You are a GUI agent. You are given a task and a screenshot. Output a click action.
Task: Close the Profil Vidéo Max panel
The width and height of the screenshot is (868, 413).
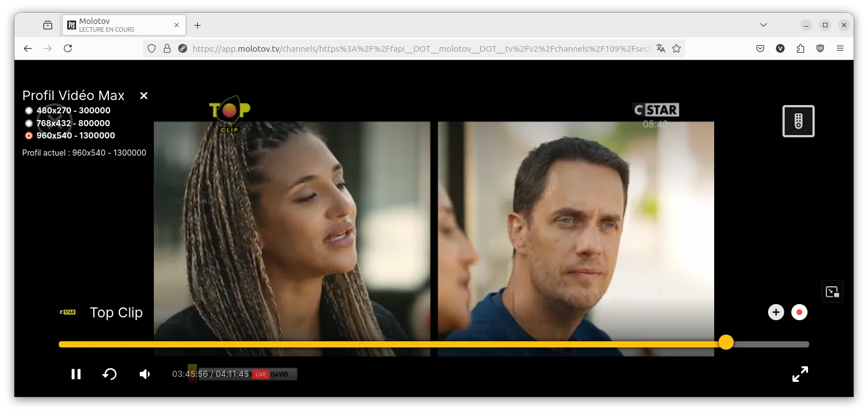click(x=144, y=96)
